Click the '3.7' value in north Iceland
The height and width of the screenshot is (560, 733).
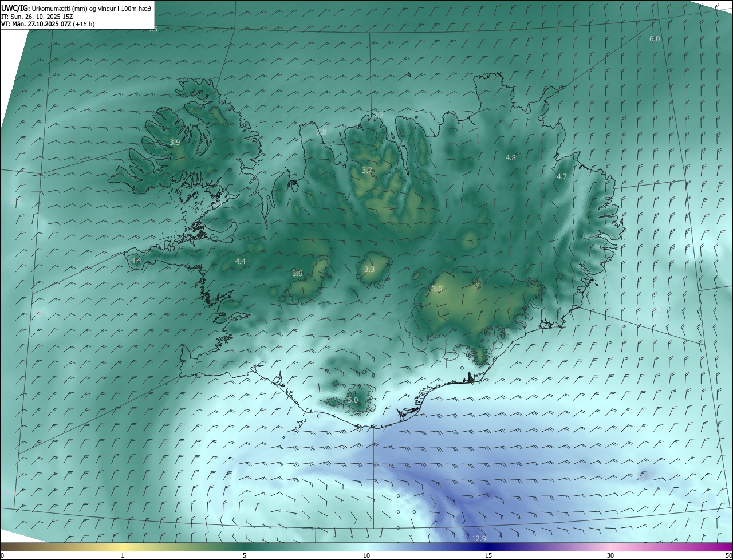367,171
